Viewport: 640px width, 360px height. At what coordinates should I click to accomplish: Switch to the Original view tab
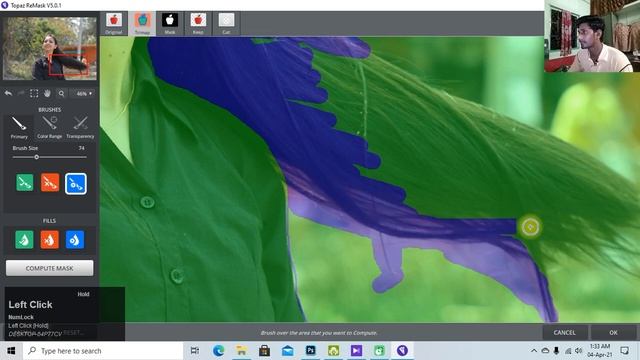114,23
